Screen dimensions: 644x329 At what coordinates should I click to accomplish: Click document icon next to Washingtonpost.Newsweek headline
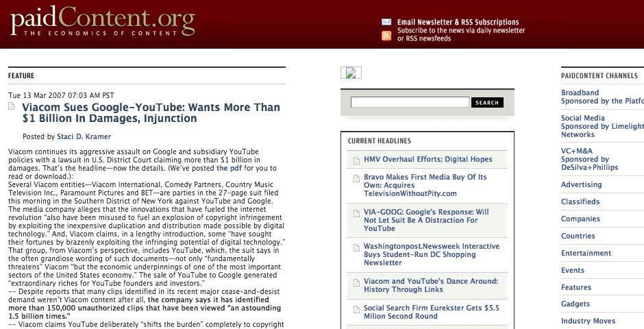click(356, 247)
